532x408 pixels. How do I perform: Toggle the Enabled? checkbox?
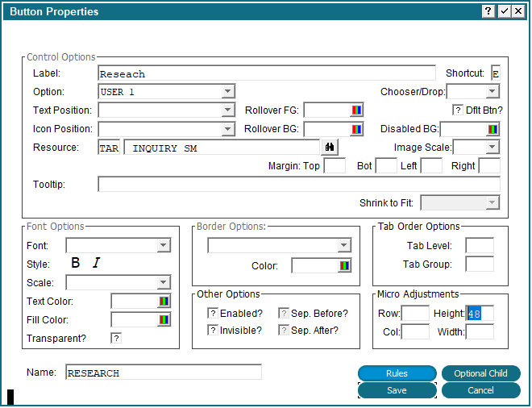[213, 313]
